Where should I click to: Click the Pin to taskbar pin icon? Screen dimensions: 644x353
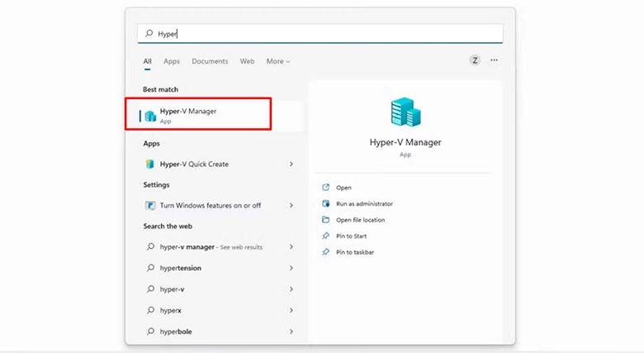click(325, 252)
